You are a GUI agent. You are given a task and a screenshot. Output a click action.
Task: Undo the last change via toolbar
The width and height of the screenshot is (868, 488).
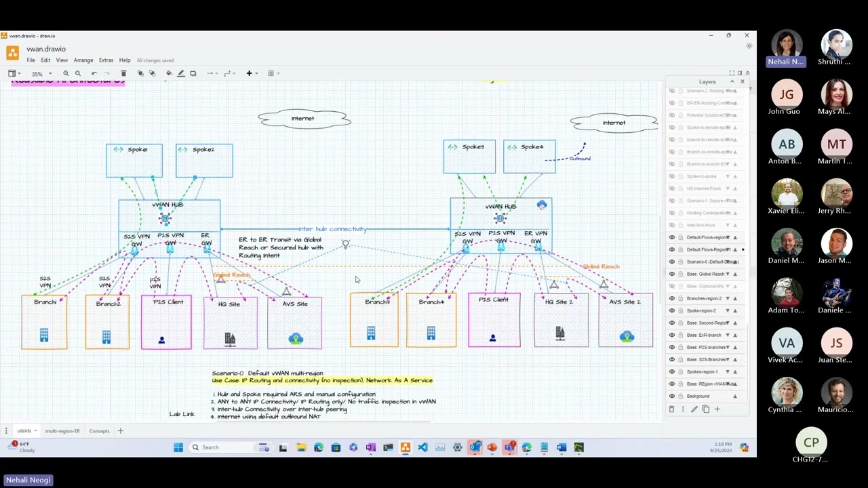click(94, 73)
